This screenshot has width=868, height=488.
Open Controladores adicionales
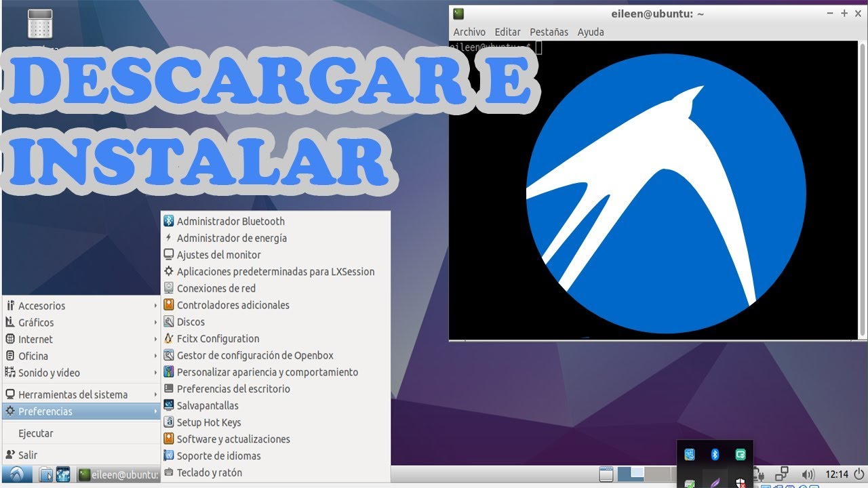[x=275, y=305]
